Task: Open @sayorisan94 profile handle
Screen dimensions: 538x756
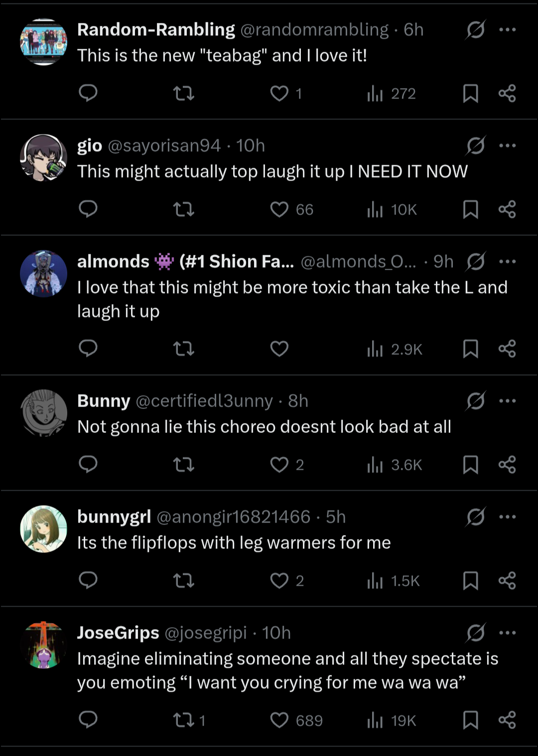Action: tap(164, 145)
